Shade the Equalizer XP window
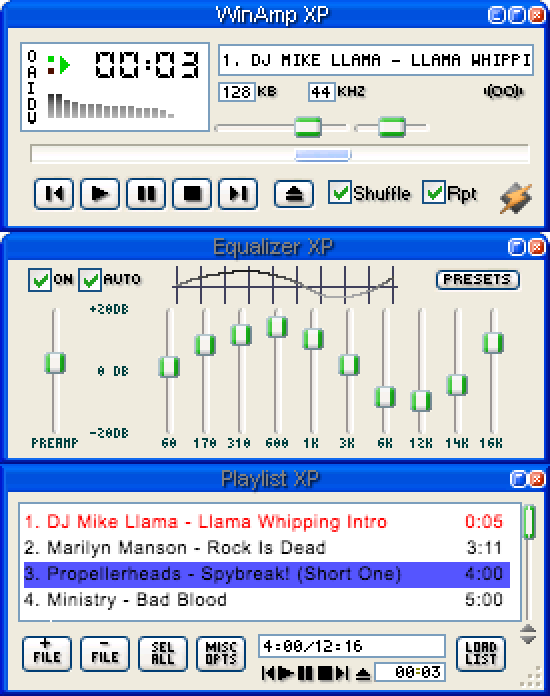The image size is (550, 696). 516,247
